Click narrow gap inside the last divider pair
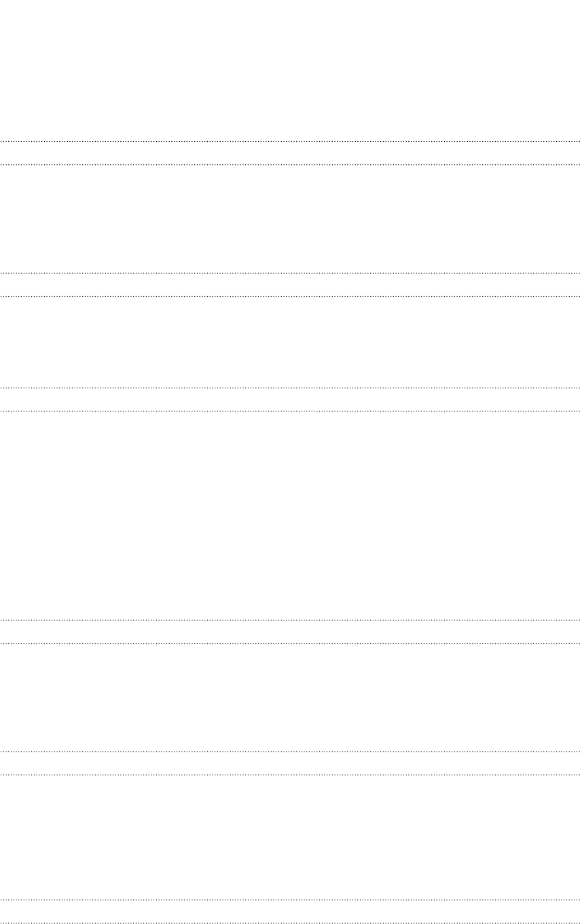The image size is (580, 924). click(x=290, y=912)
